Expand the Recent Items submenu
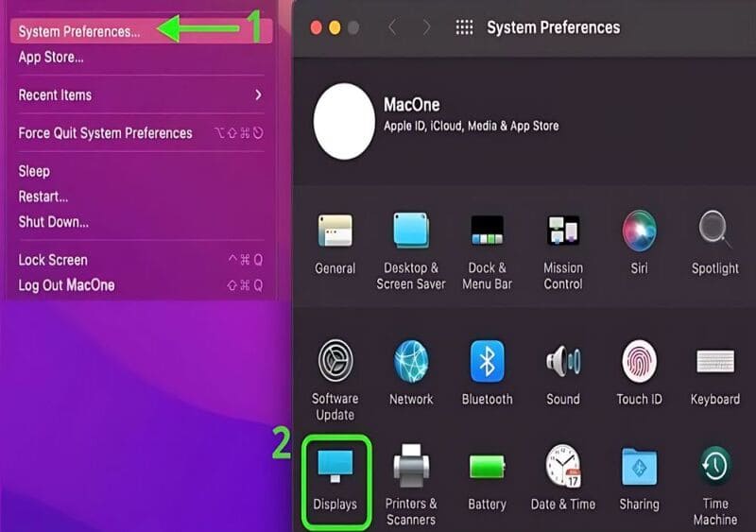Image resolution: width=756 pixels, height=532 pixels. click(141, 95)
